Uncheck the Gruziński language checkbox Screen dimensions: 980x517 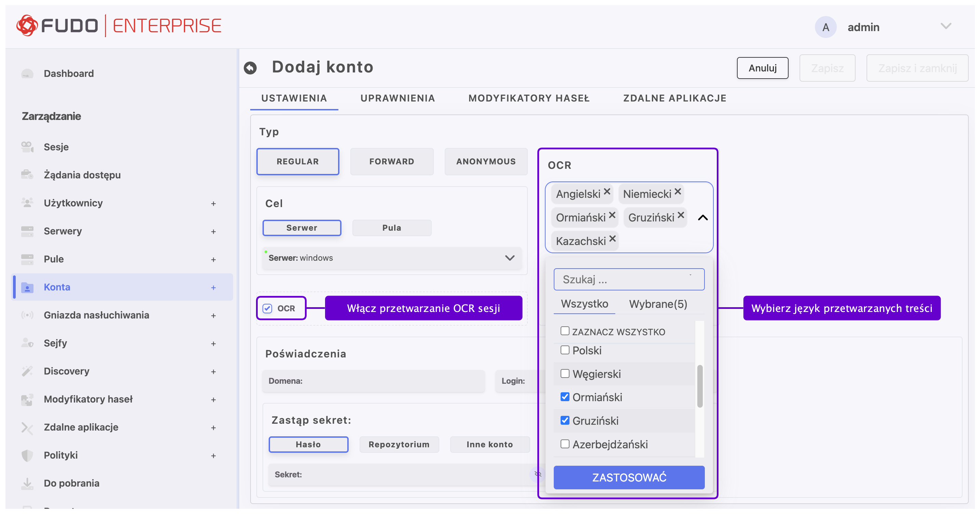[565, 420]
